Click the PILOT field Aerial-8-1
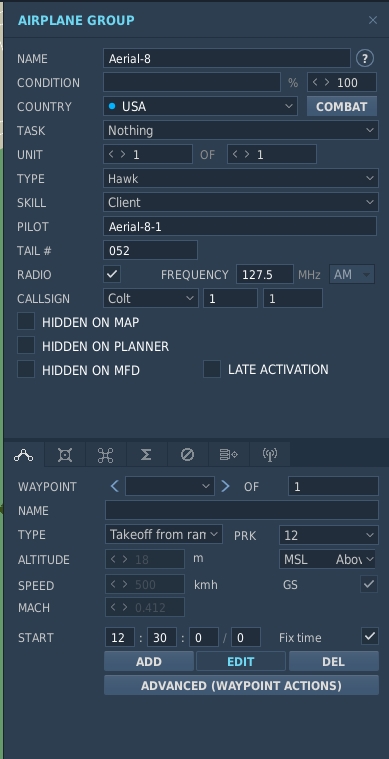The width and height of the screenshot is (389, 759). (239, 226)
